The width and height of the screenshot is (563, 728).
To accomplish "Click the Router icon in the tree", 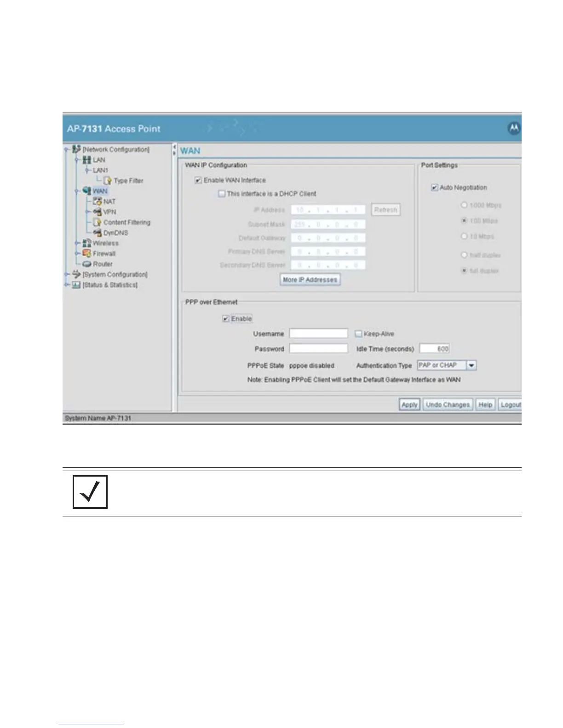I will coord(87,264).
